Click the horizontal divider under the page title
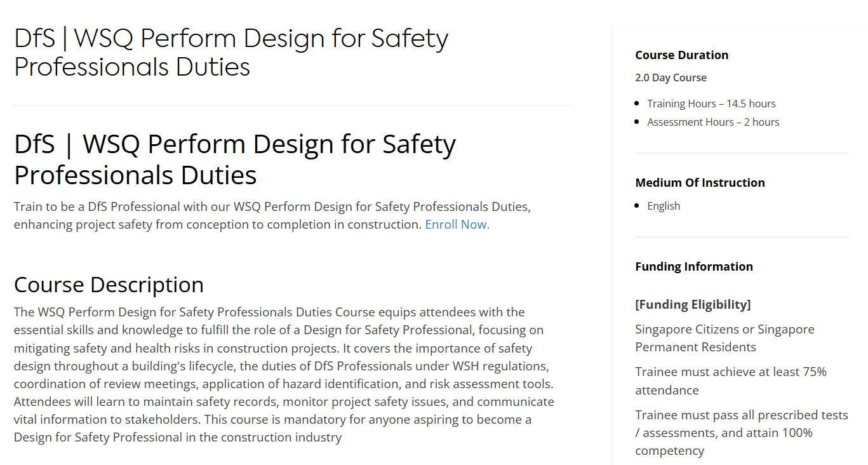This screenshot has width=868, height=465. 292,105
